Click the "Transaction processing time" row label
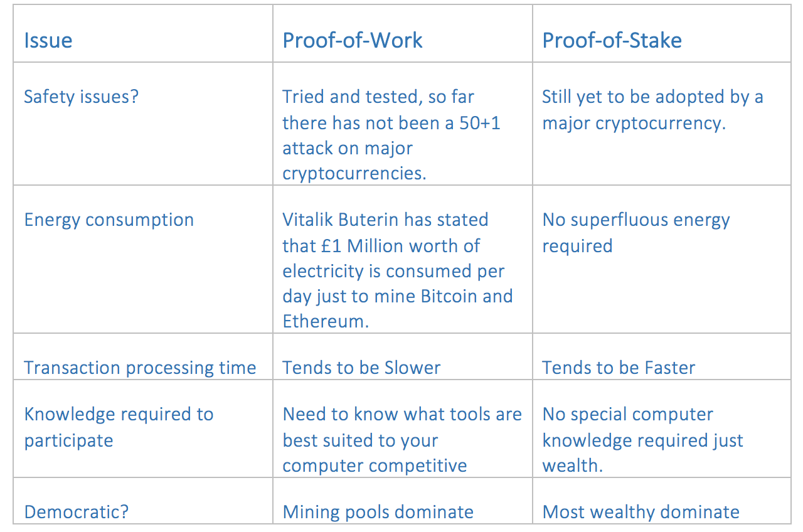803x532 pixels. [140, 368]
